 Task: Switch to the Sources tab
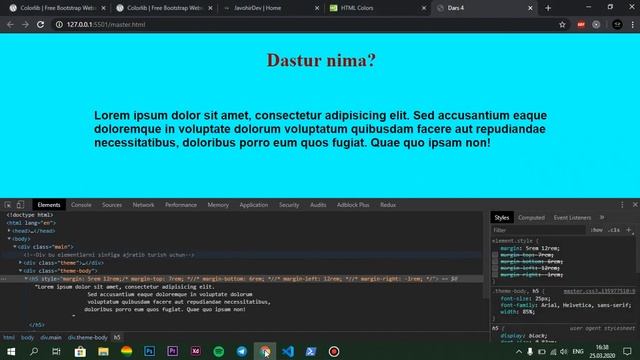tap(112, 205)
